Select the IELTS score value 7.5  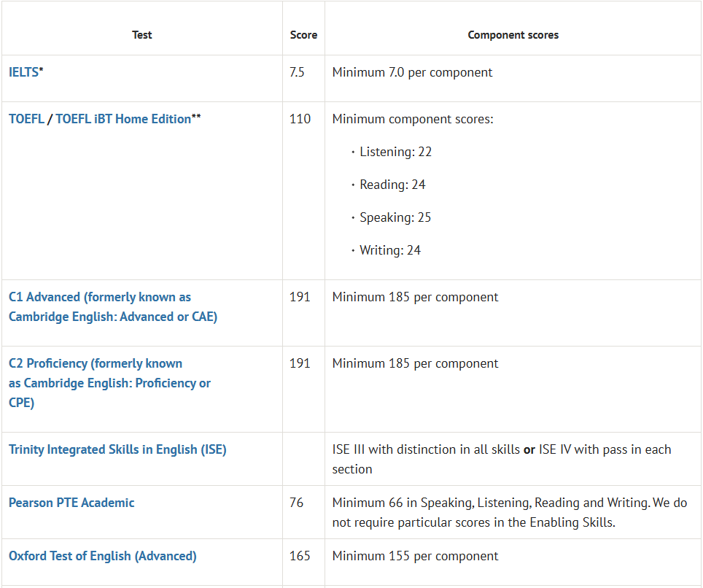[297, 72]
